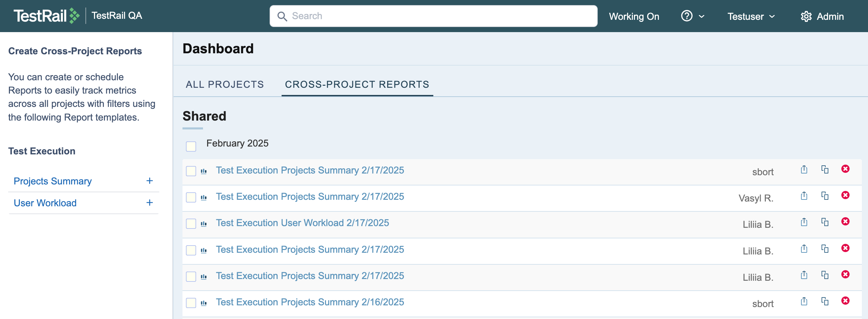Click share icon for sbort's 2/17/2025 report
Viewport: 868px width, 319px height.
(804, 169)
